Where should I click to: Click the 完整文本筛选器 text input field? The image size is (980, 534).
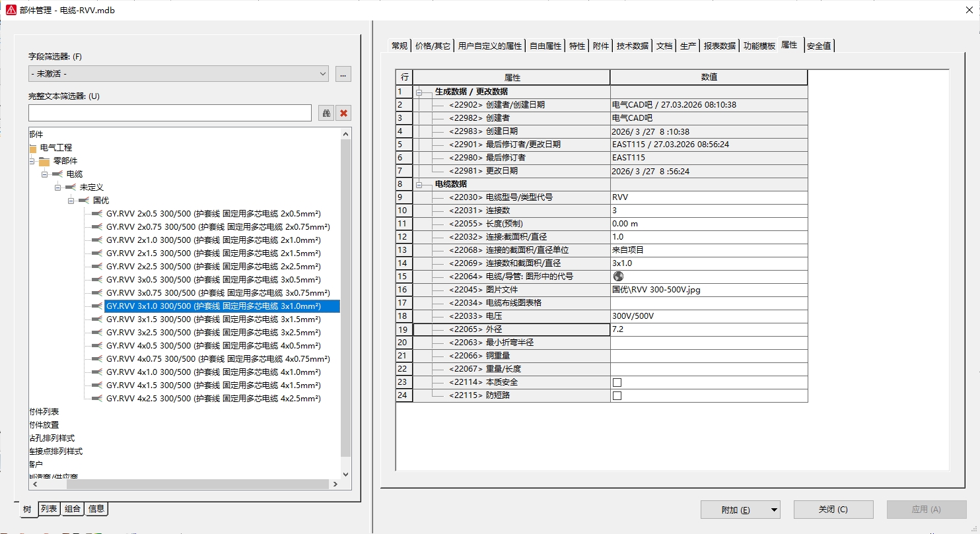click(170, 113)
